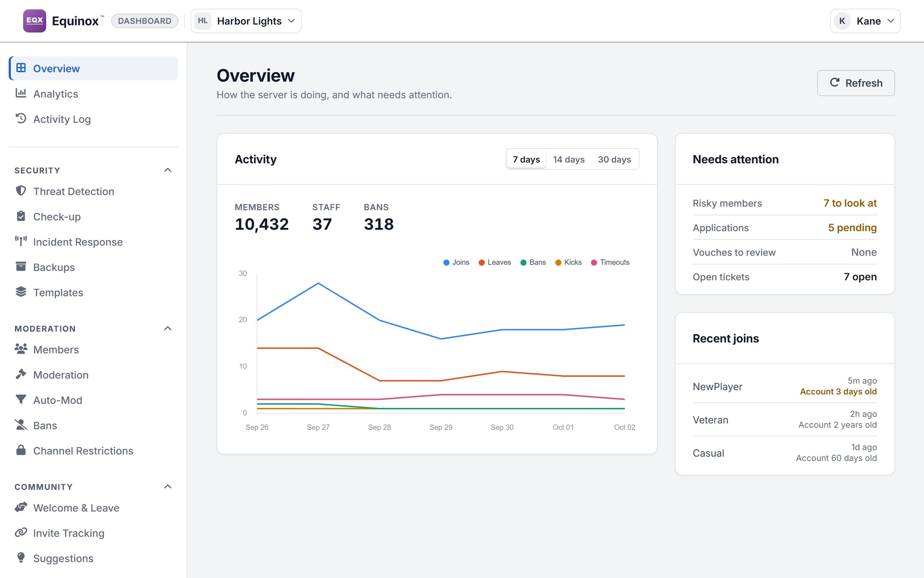Viewport: 924px width, 578px height.
Task: Open NewPlayer in Recent joins
Action: [785, 386]
